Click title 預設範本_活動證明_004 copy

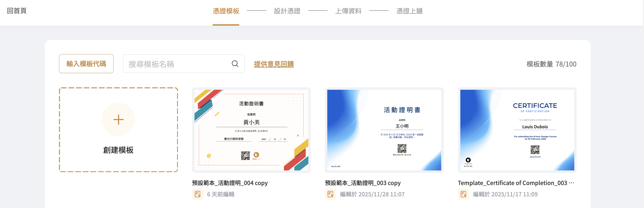coord(230,183)
